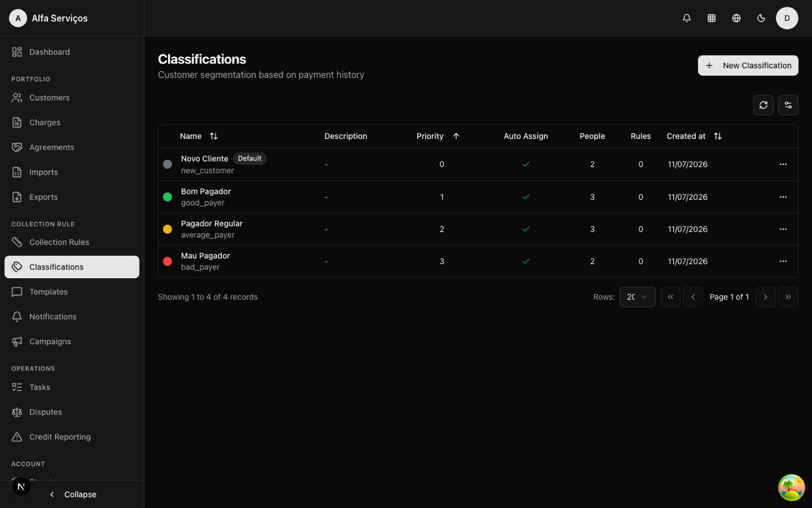
Task: Open table view options sliders icon
Action: 788,105
